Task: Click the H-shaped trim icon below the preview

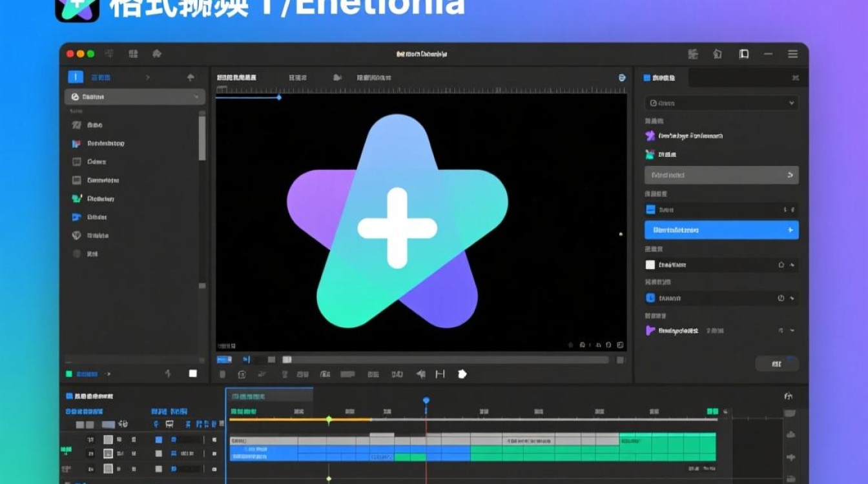Action: point(440,374)
